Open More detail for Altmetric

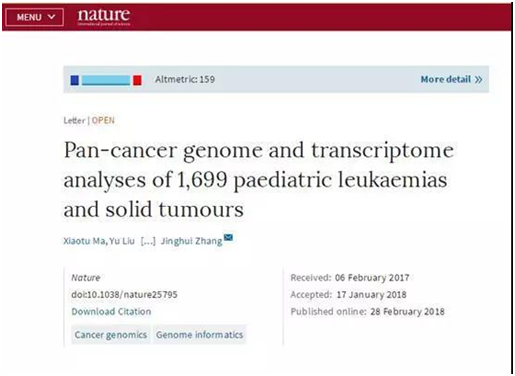(x=451, y=79)
